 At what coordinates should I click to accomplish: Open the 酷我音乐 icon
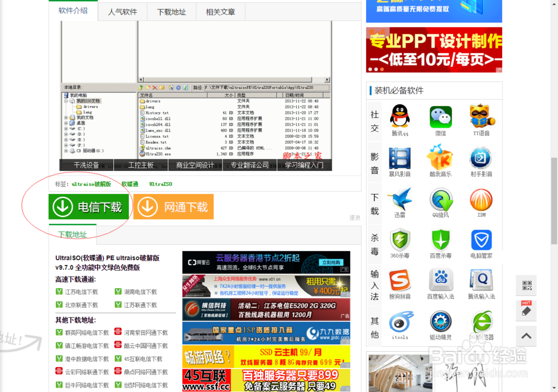[x=441, y=157]
